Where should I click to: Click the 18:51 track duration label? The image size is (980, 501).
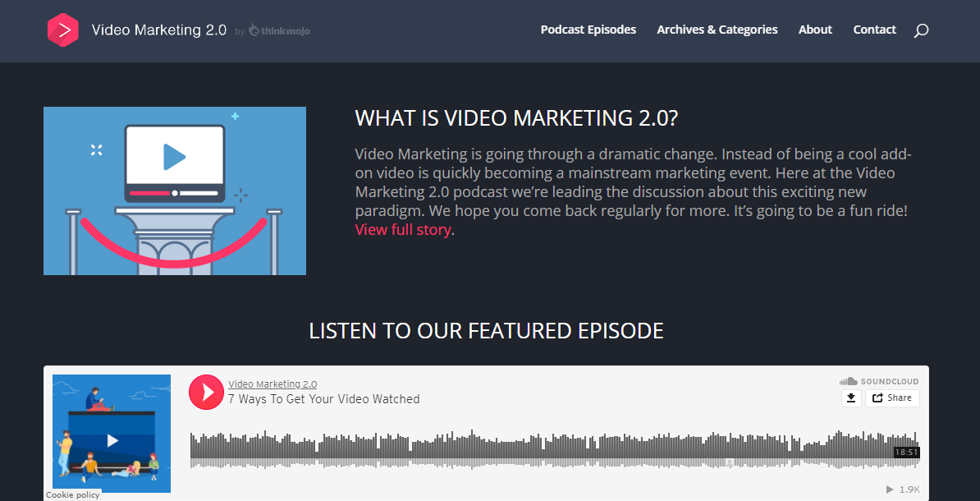click(x=906, y=453)
